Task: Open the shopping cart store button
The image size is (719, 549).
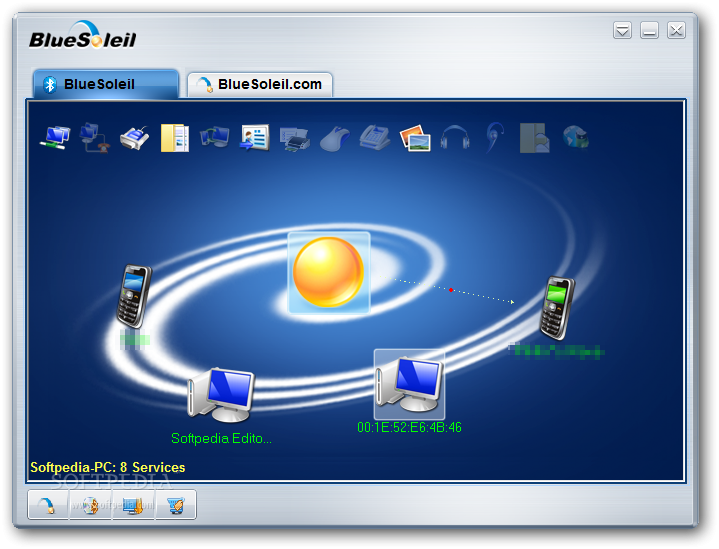Action: tap(176, 505)
